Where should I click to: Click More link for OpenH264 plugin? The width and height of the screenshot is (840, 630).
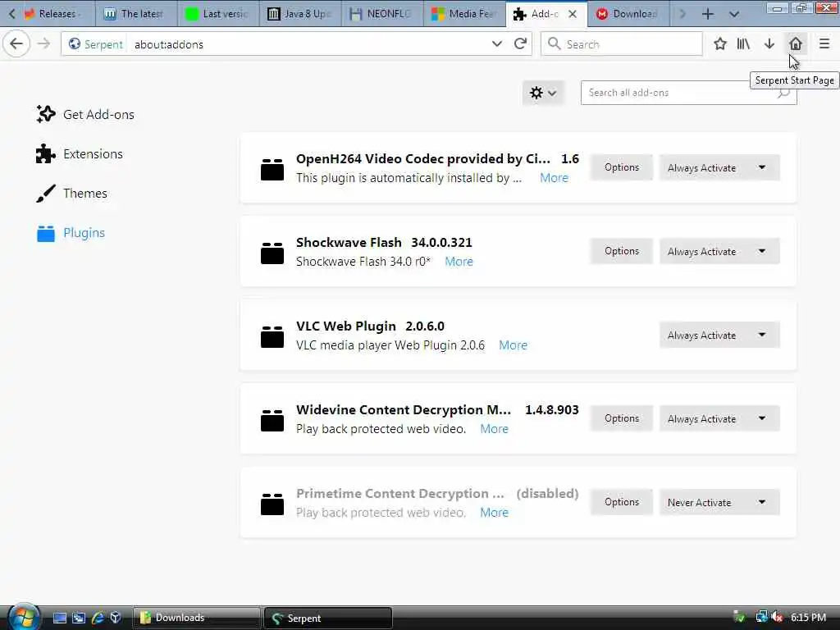tap(554, 178)
